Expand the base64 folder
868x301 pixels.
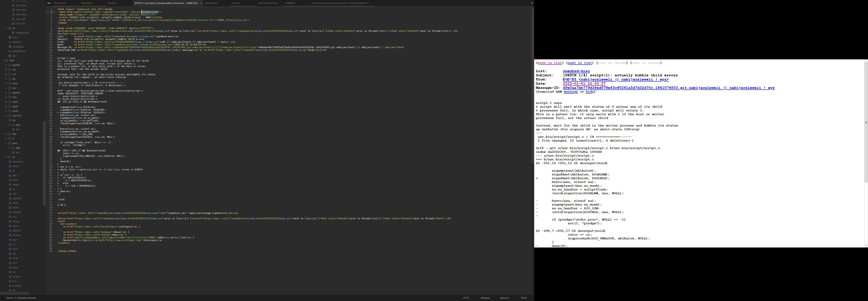6,65
